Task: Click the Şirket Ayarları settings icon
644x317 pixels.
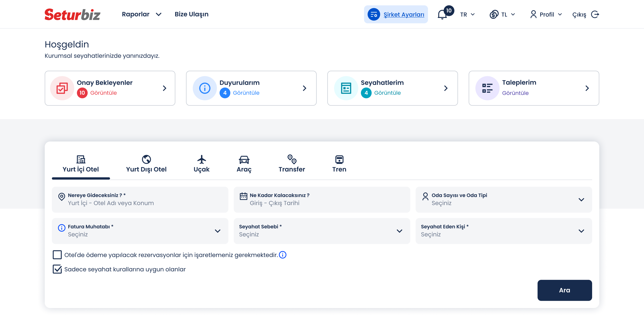Action: [374, 14]
